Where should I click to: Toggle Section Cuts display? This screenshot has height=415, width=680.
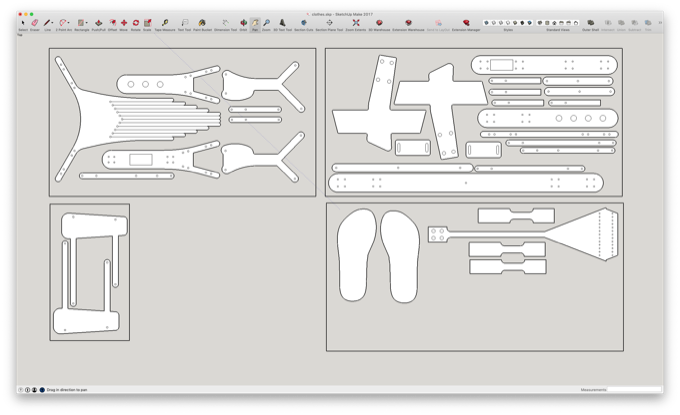[x=304, y=23]
